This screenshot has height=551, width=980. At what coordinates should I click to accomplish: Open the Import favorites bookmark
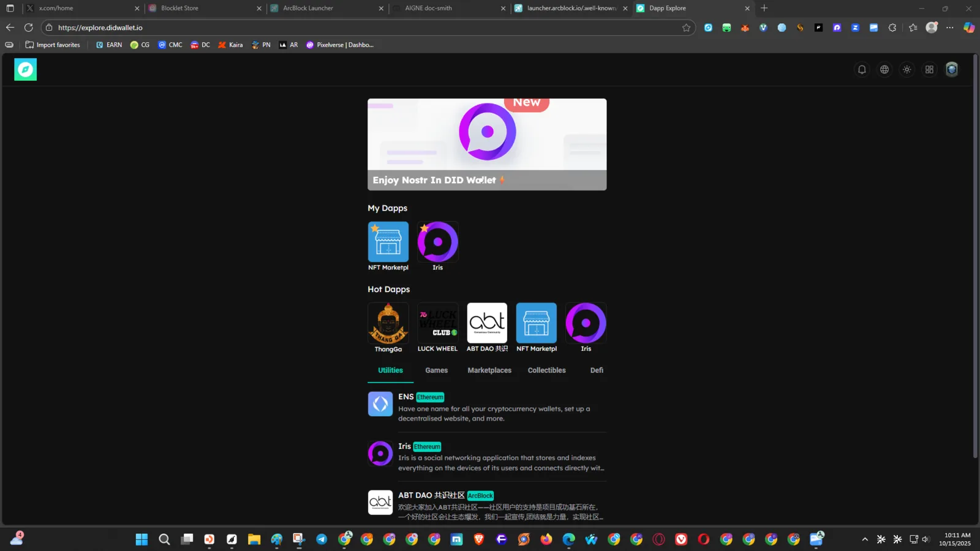(x=53, y=45)
